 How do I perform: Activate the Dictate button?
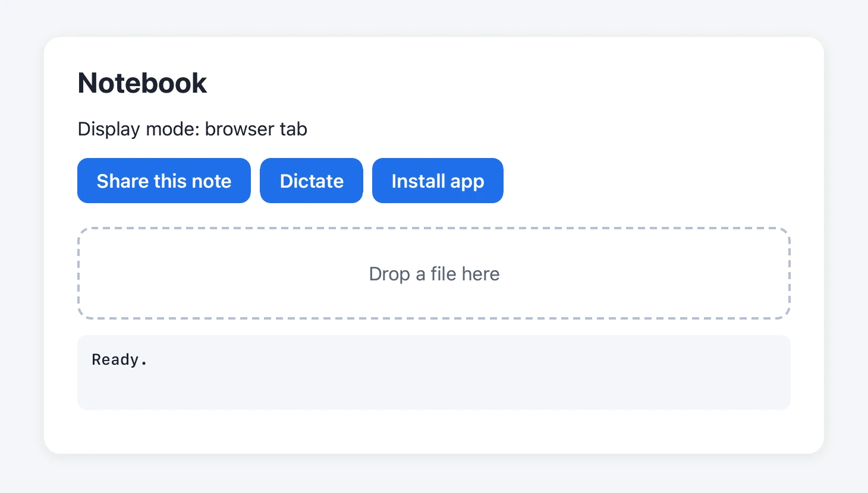point(312,181)
